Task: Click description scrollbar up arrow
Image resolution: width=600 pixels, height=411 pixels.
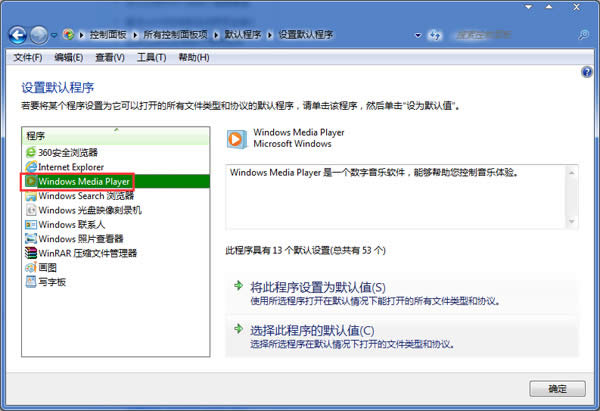Action: [x=571, y=173]
